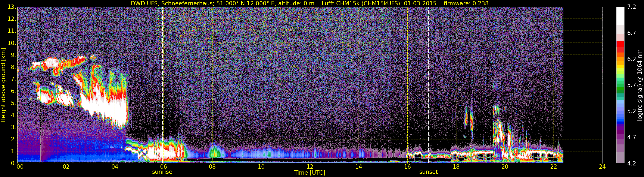Click the "4.7" colorbar tick label
Image resolution: width=644 pixels, height=177 pixels.
(632, 137)
